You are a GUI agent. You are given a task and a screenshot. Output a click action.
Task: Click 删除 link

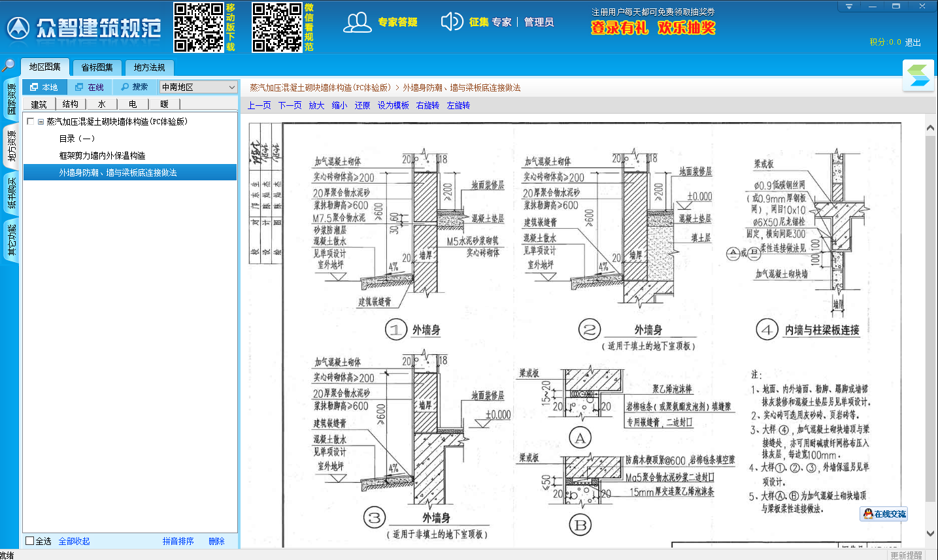[216, 541]
